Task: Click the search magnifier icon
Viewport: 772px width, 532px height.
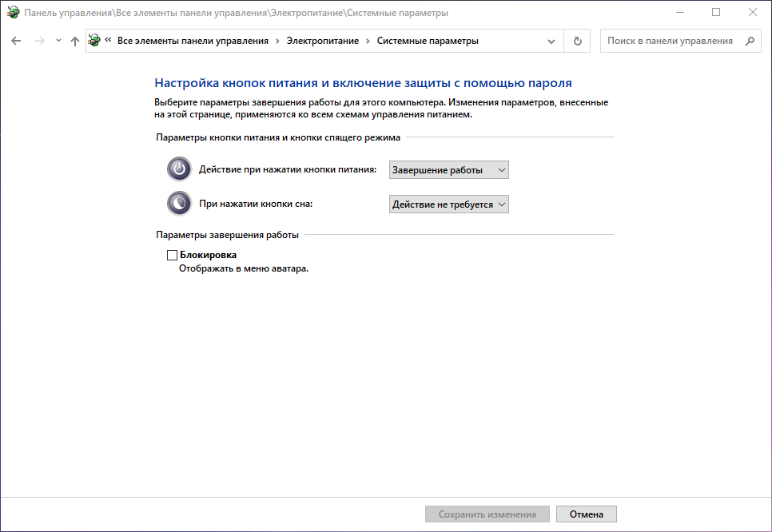Action: [x=749, y=40]
